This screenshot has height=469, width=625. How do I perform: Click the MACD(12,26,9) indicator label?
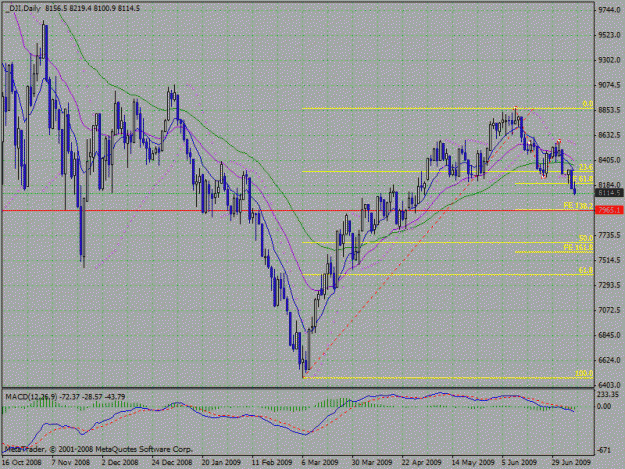tap(31, 396)
